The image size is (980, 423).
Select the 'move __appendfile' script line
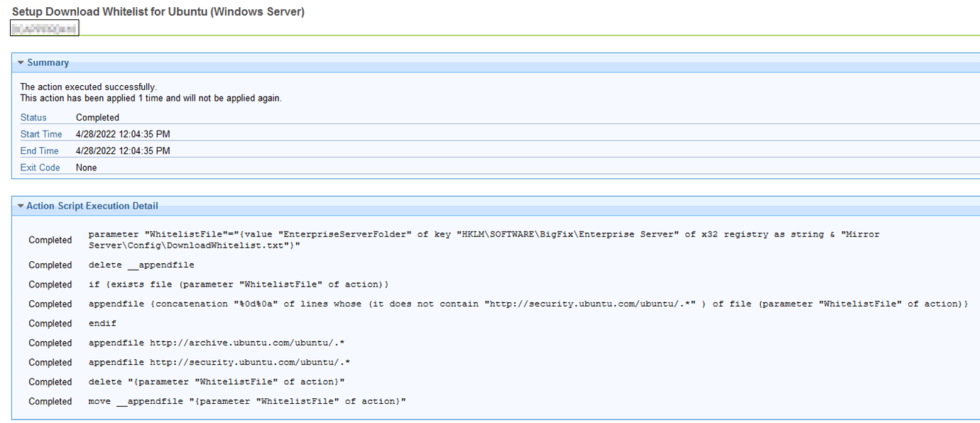[x=247, y=402]
